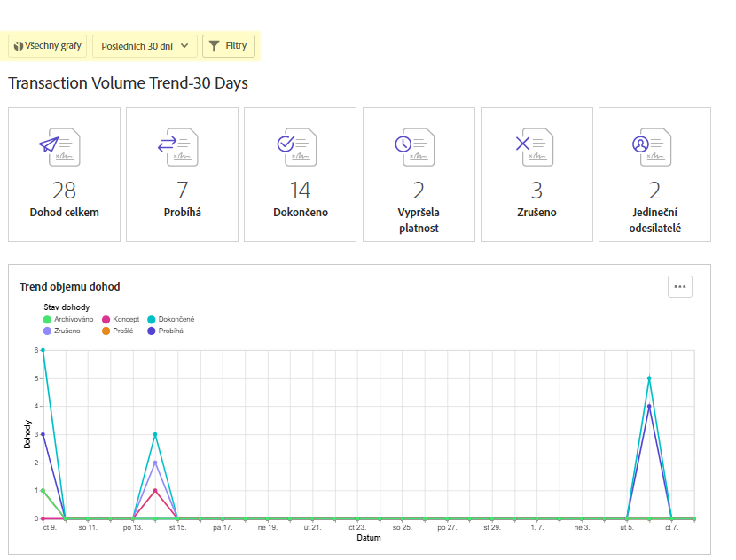
Task: Select the Dokončeno summary card
Action: [300, 175]
